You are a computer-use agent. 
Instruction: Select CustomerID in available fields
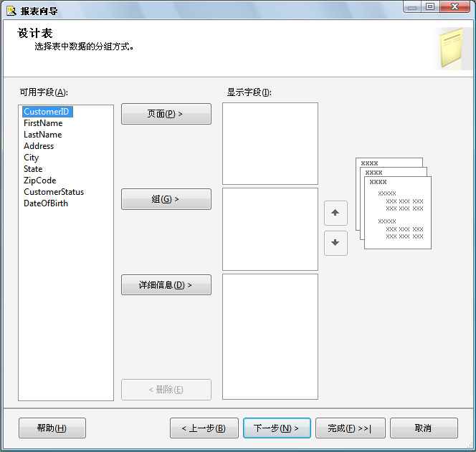(47, 112)
